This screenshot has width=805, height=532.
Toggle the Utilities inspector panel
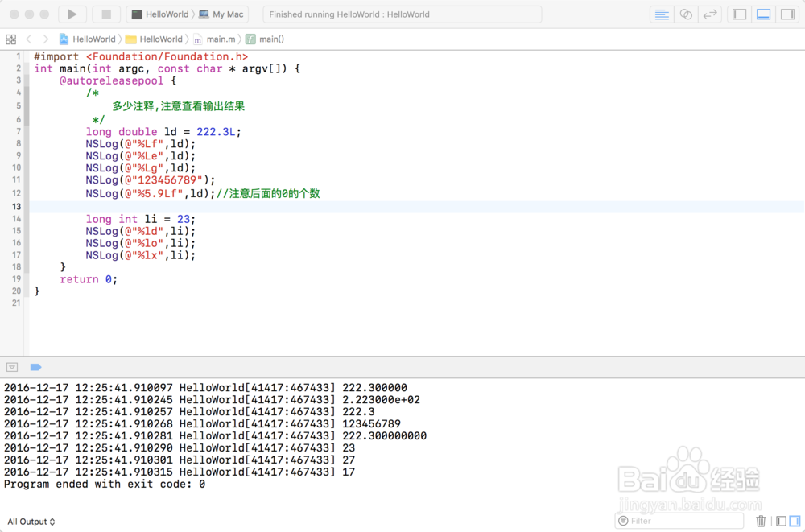[x=787, y=14]
